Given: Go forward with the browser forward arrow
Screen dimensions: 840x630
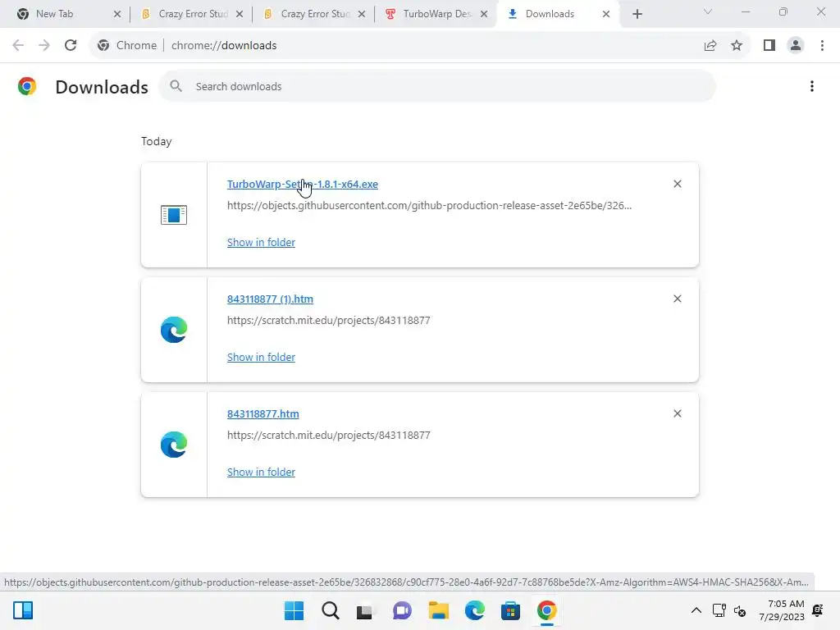Looking at the screenshot, I should click(44, 46).
